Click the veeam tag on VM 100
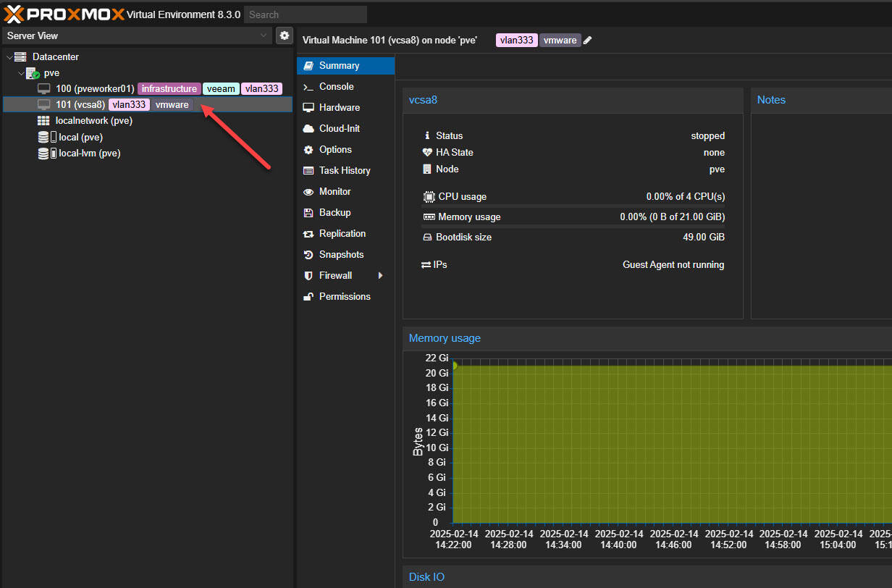Image resolution: width=892 pixels, height=588 pixels. point(221,88)
